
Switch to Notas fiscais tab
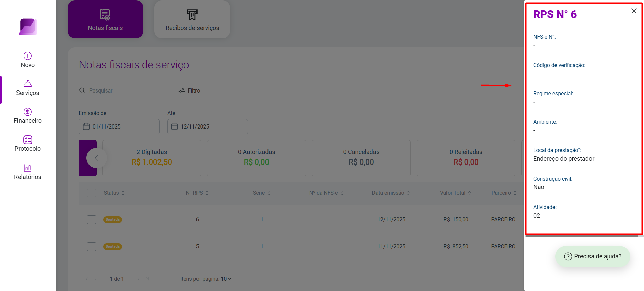(x=105, y=20)
